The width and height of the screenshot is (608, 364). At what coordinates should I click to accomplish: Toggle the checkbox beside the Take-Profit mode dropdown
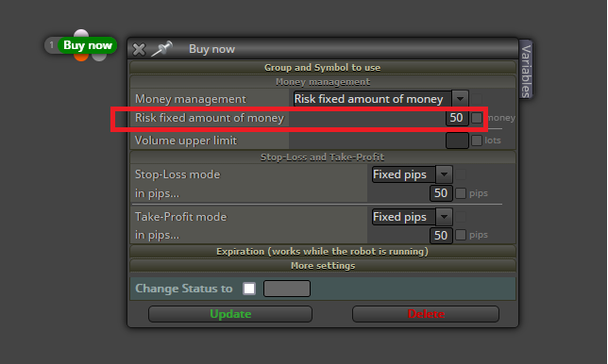(461, 217)
